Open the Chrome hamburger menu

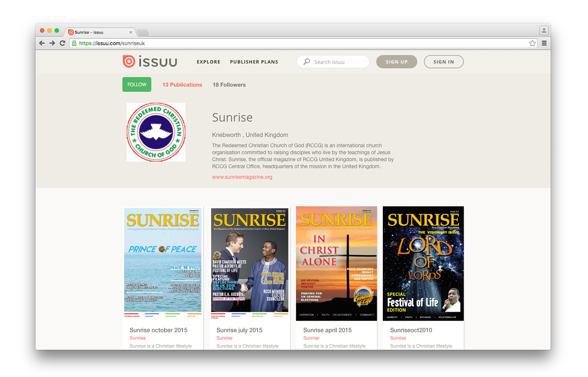(x=544, y=43)
